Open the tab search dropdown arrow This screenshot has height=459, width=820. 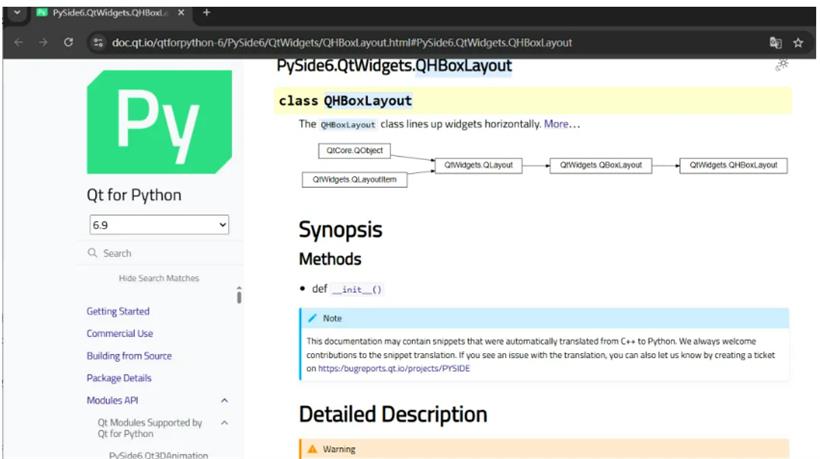pos(17,13)
